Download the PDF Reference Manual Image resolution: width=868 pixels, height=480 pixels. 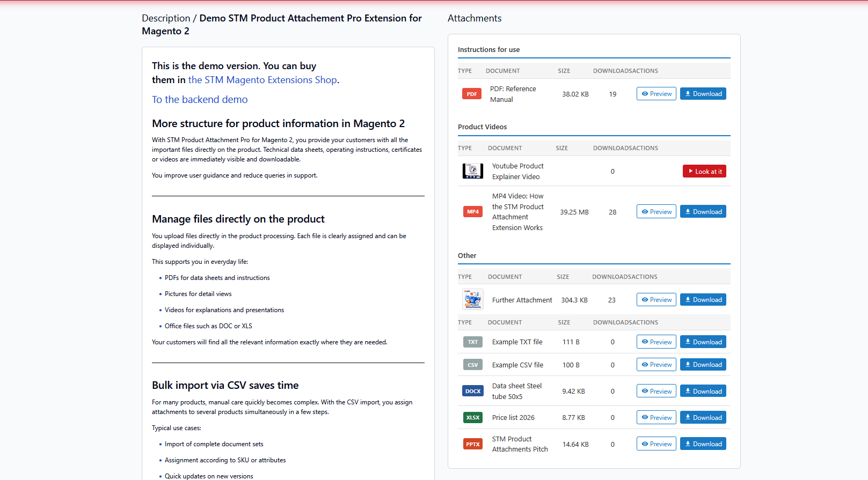(x=703, y=94)
